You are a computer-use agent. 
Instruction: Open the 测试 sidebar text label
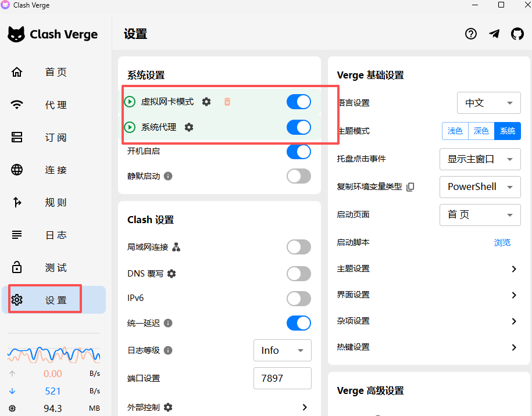tap(56, 267)
